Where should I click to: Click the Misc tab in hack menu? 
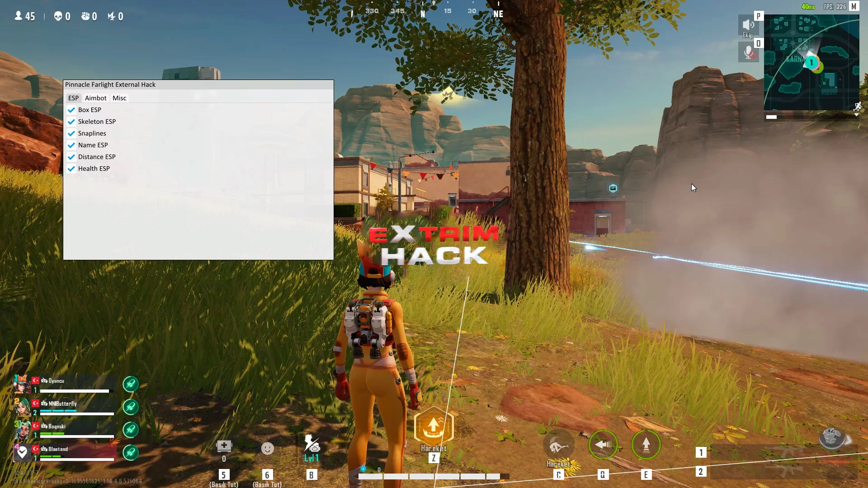click(x=119, y=98)
